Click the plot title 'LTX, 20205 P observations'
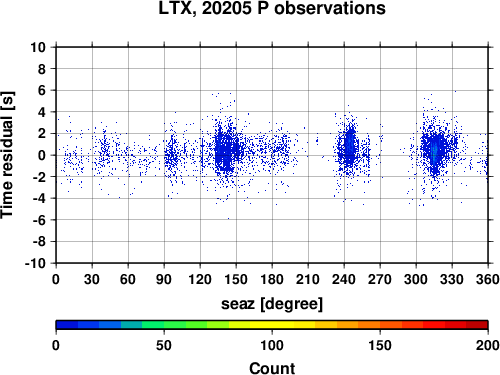 point(272,8)
